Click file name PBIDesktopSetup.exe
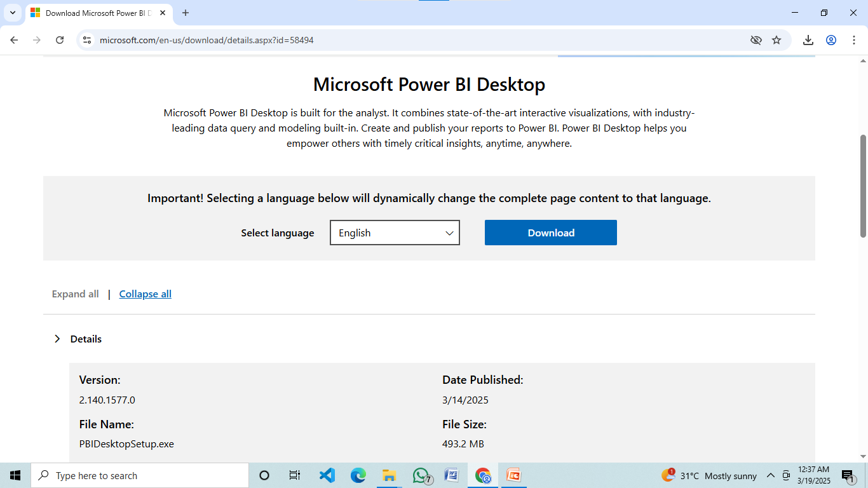The height and width of the screenshot is (488, 868). tap(126, 444)
